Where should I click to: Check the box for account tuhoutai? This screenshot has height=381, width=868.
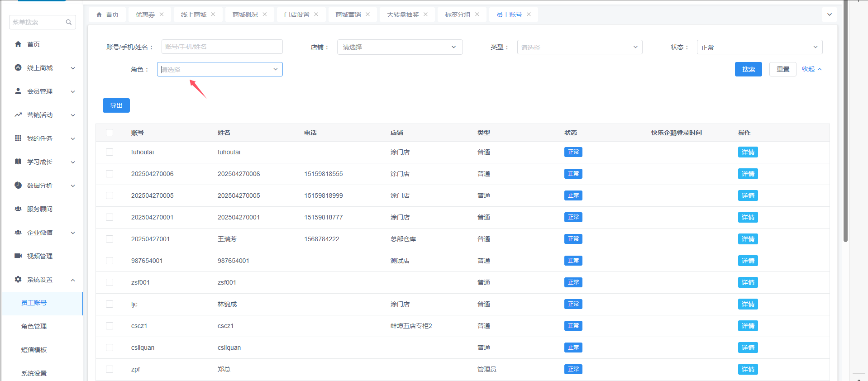coord(110,152)
